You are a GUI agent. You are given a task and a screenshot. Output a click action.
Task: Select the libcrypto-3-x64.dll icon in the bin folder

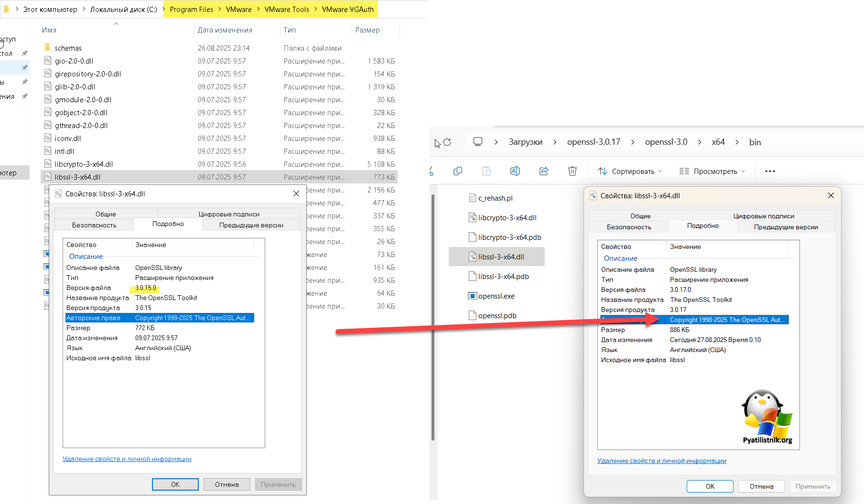[472, 217]
